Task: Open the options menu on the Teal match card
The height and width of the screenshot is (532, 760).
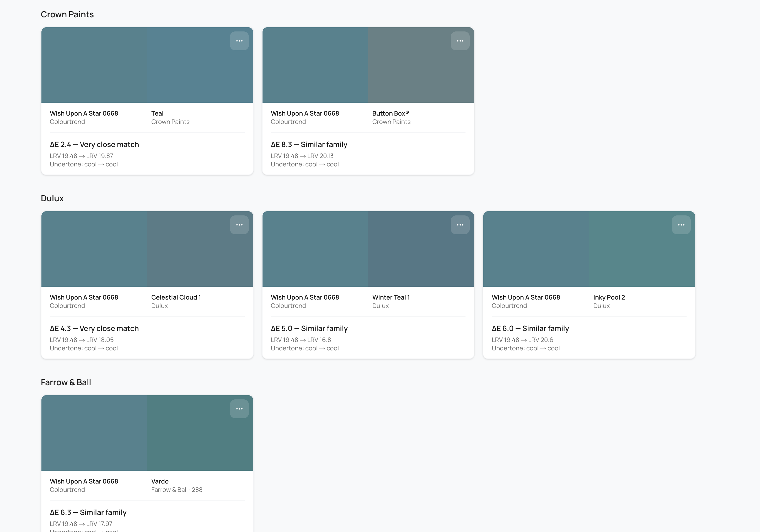Action: coord(239,40)
